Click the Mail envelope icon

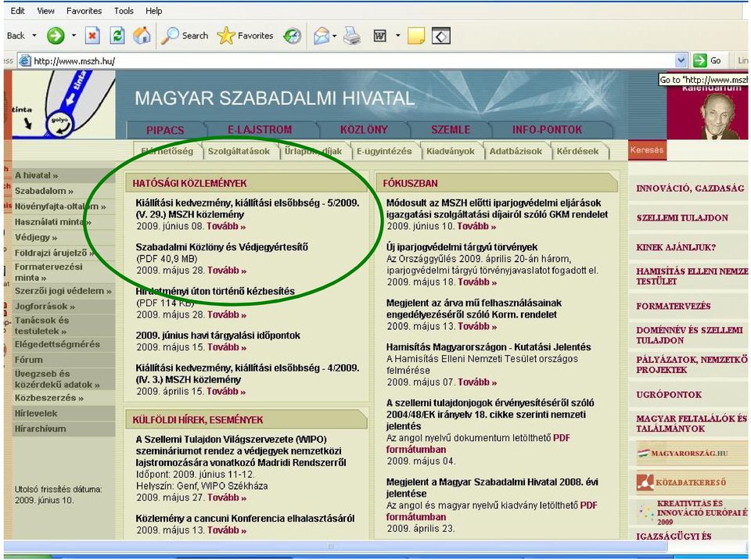[x=322, y=35]
